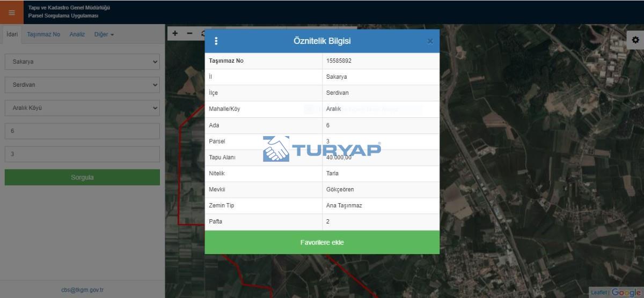Click the Favorilere ekle button
644x298 pixels.
322,242
